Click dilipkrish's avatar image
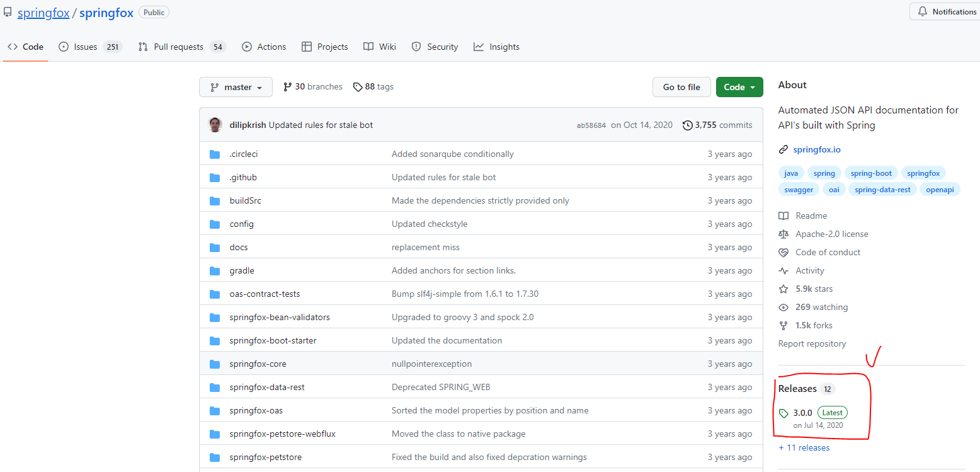 (x=215, y=125)
